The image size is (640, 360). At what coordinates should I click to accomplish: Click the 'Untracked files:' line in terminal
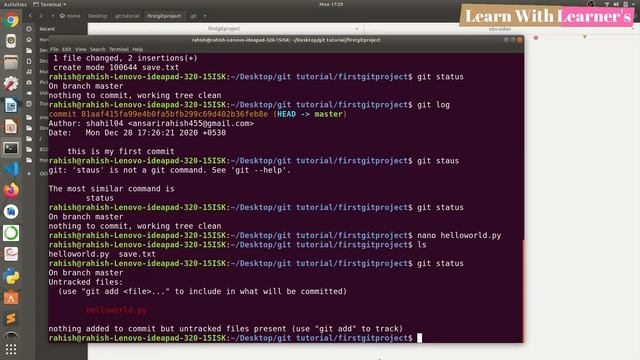coord(85,282)
